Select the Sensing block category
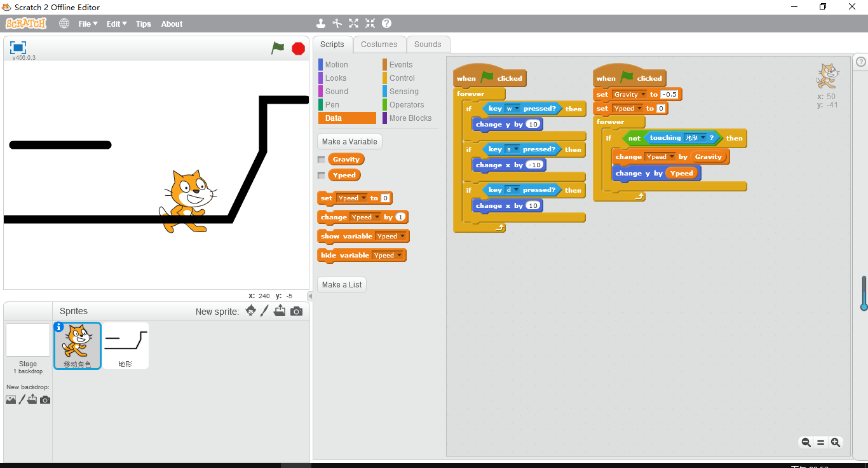Image resolution: width=868 pixels, height=468 pixels. [x=403, y=92]
